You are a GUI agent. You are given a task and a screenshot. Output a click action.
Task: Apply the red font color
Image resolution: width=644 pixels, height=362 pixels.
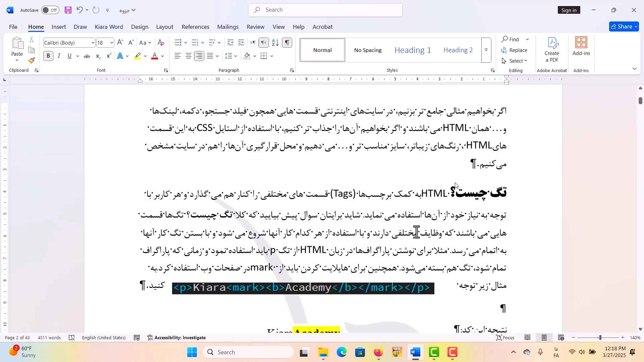point(155,56)
